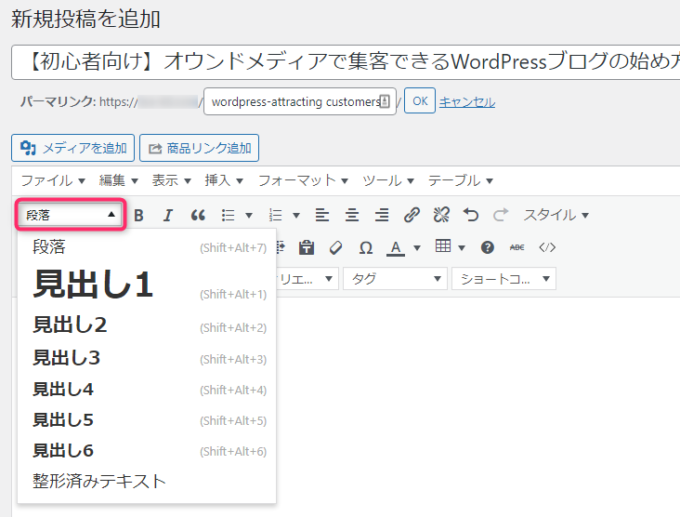
Task: Open the ショートコ... shortcode dropdown
Action: (x=503, y=278)
